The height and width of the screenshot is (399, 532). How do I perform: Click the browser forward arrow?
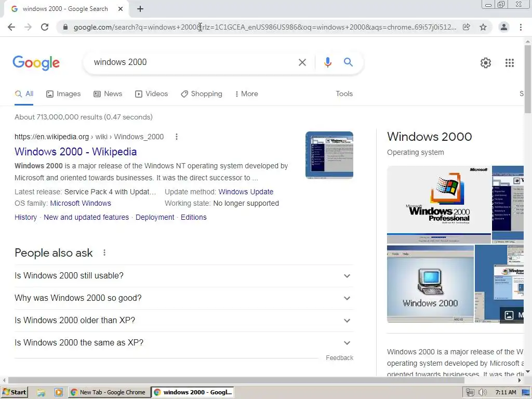(28, 27)
